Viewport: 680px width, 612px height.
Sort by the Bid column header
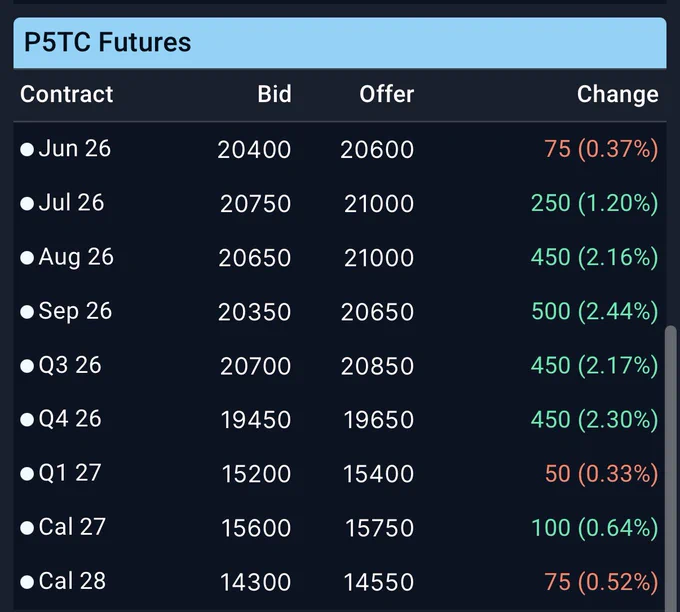click(x=274, y=94)
